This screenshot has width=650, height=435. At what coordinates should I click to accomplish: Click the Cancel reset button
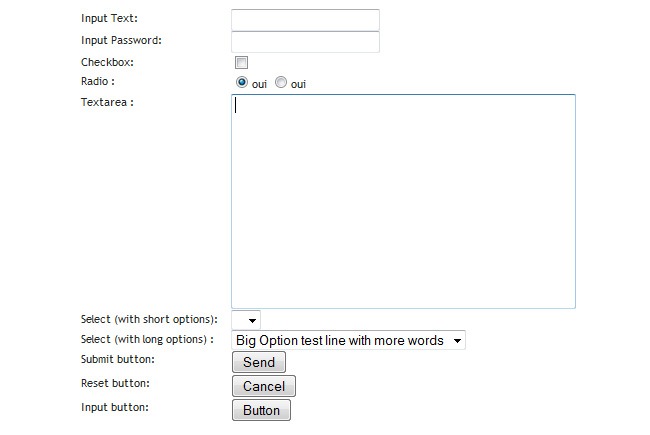[x=264, y=386]
